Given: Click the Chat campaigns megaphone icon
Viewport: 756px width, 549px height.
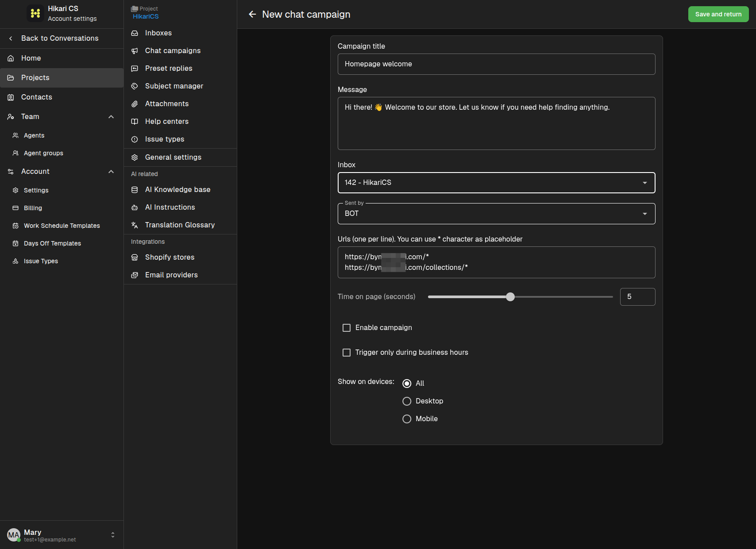Looking at the screenshot, I should coord(135,51).
